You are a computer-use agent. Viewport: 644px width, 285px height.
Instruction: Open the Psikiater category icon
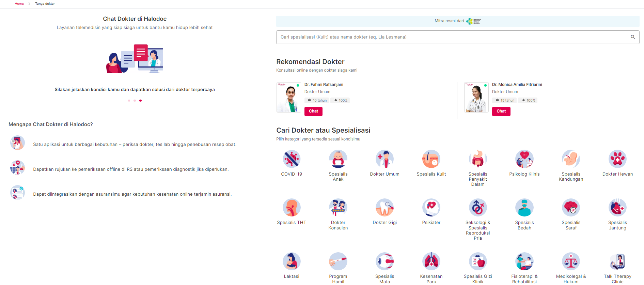coord(431,207)
